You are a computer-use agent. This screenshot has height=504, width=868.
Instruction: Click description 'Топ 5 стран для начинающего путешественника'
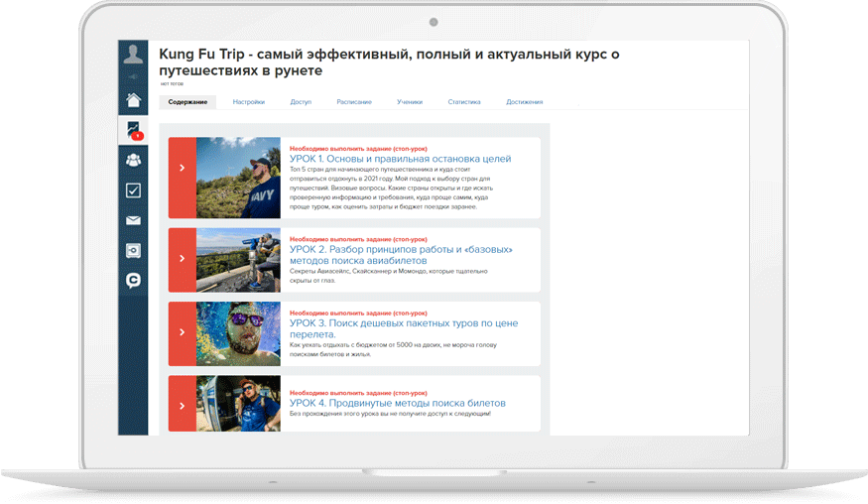pos(391,188)
